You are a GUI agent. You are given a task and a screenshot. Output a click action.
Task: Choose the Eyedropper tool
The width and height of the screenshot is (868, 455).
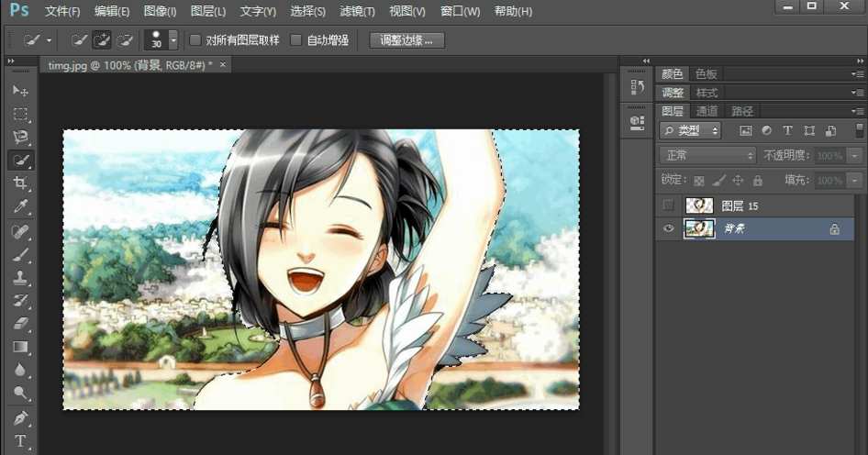(20, 207)
